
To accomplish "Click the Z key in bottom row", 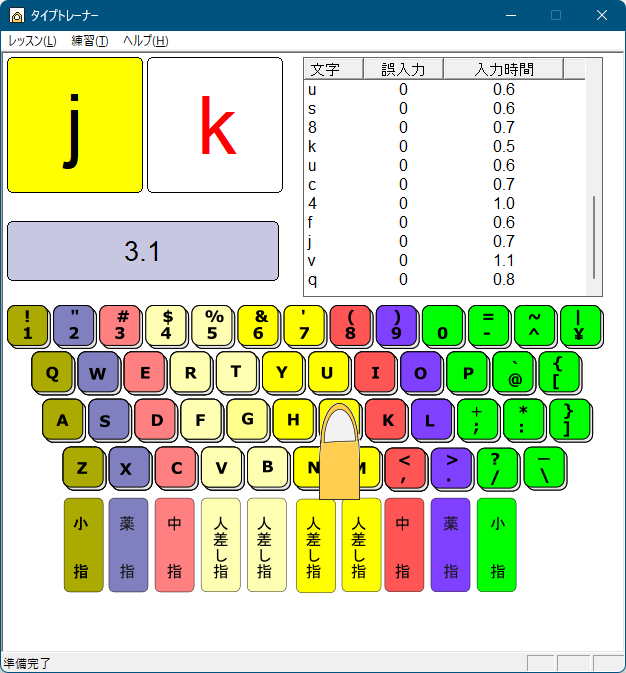I will coord(82,467).
